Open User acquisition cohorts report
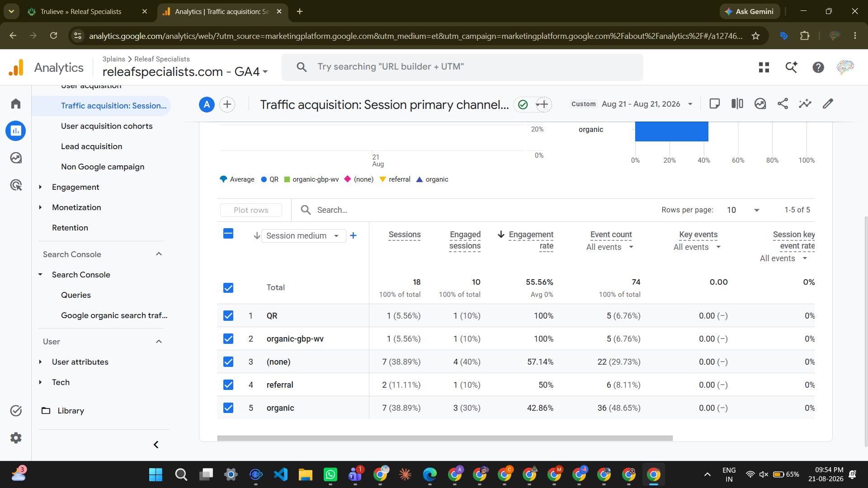Image resolution: width=868 pixels, height=488 pixels. (107, 126)
